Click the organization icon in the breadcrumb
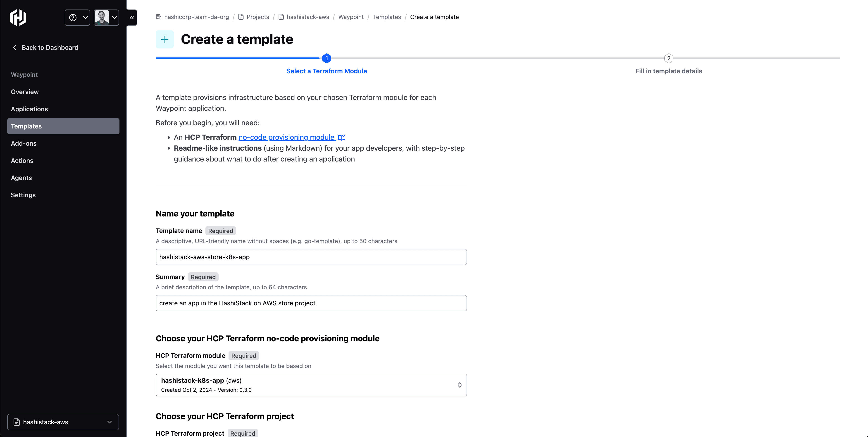868x437 pixels. [x=159, y=17]
